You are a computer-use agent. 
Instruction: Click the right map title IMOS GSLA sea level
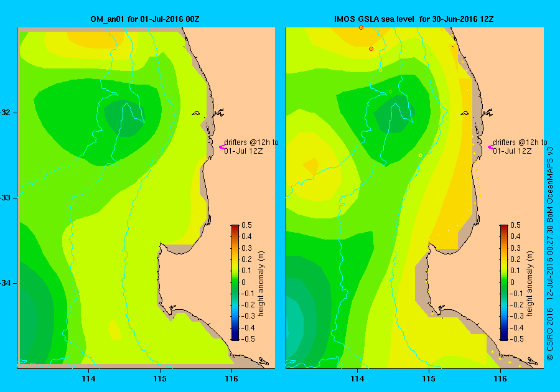[374, 19]
